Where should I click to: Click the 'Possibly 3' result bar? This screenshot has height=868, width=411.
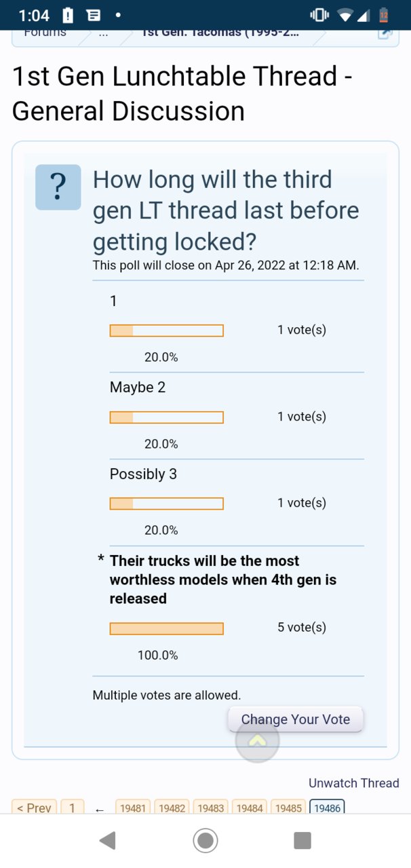(167, 504)
